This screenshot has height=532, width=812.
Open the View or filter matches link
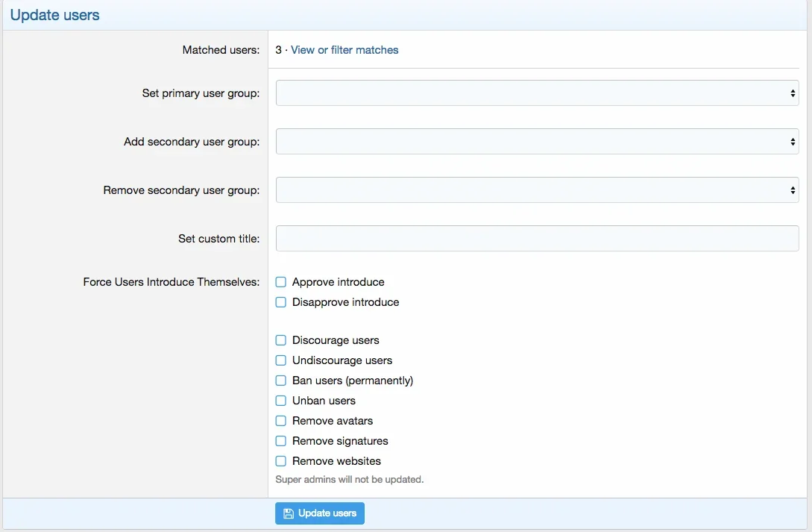[x=344, y=50]
